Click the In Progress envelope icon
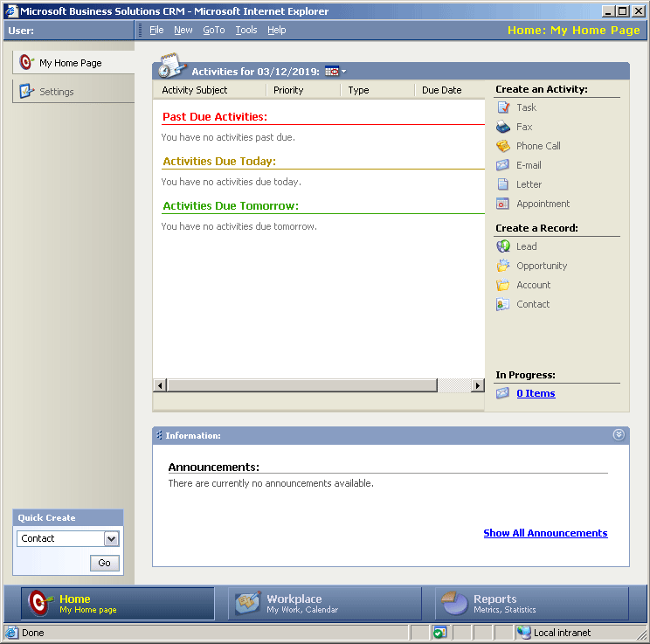This screenshot has width=650, height=644. pyautogui.click(x=503, y=392)
